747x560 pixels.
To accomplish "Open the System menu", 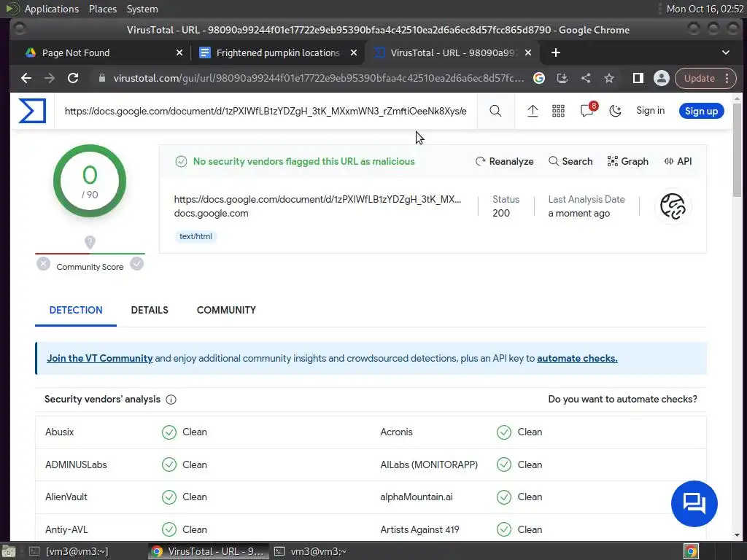I will click(x=142, y=9).
